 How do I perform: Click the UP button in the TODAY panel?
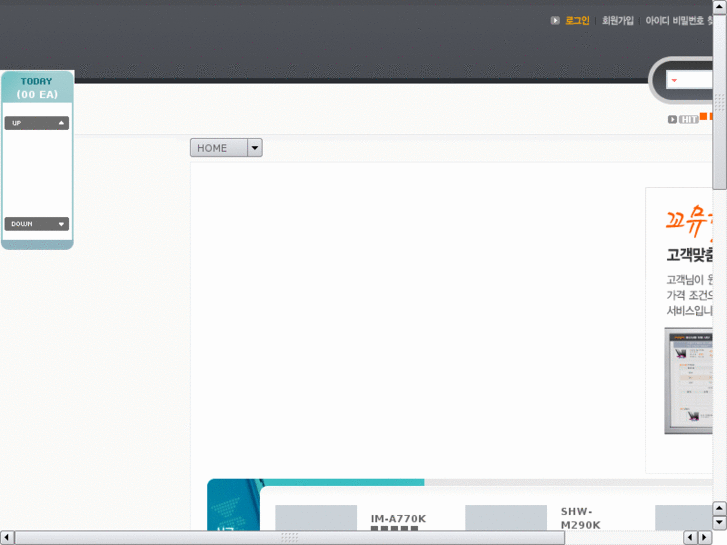37,123
